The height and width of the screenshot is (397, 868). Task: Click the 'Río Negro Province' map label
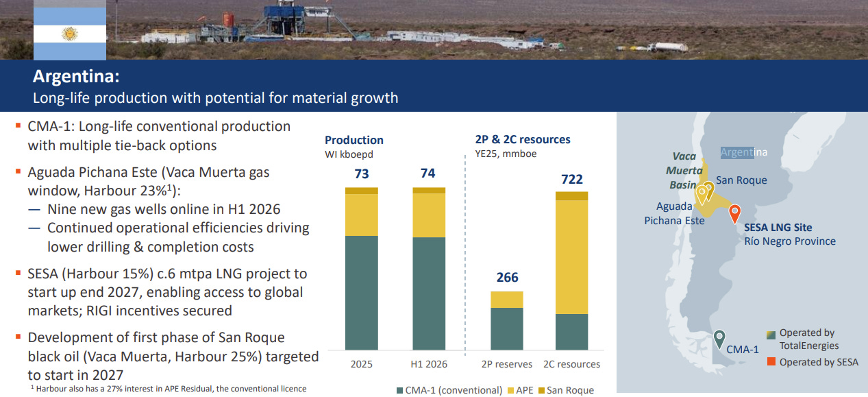[790, 241]
